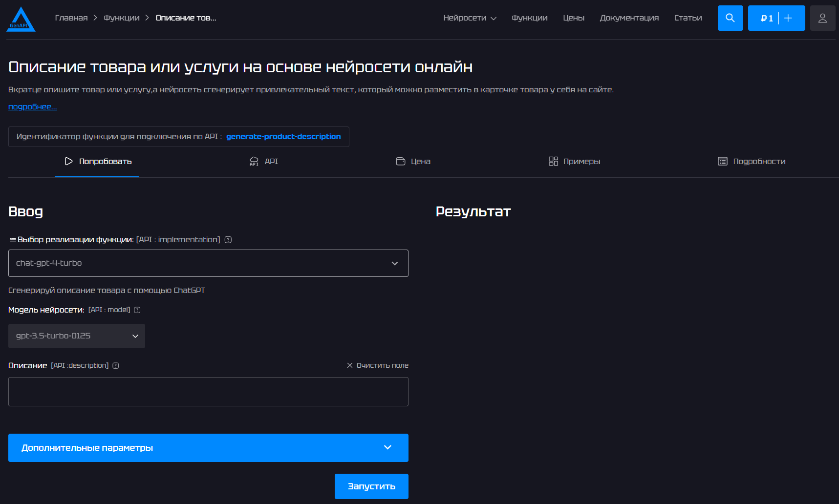This screenshot has height=504, width=839.
Task: Open the user profile icon
Action: coord(822,18)
